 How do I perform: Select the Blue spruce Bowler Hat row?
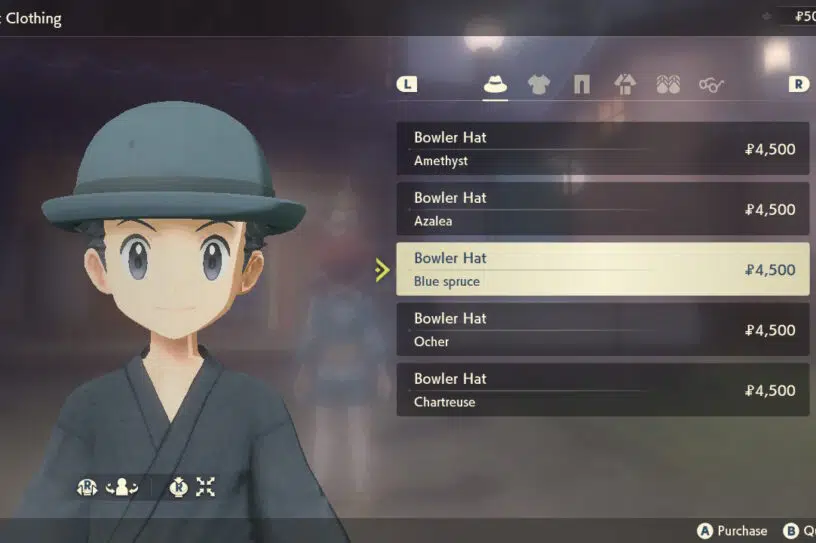click(x=603, y=269)
